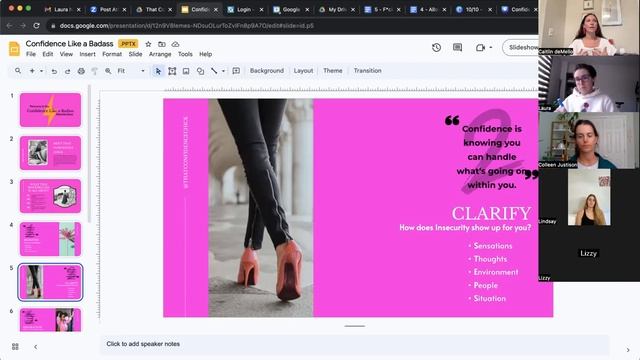This screenshot has height=360, width=640.
Task: Check the cloud save status icon
Action: (x=176, y=44)
